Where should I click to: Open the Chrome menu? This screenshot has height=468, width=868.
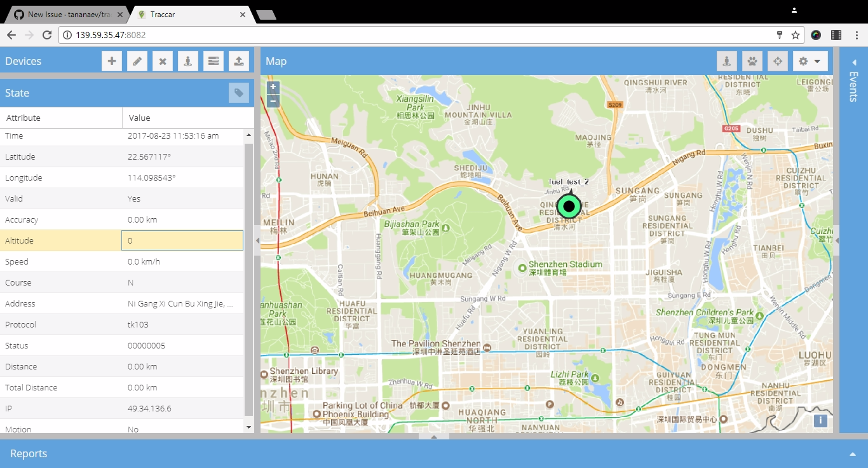click(x=856, y=35)
